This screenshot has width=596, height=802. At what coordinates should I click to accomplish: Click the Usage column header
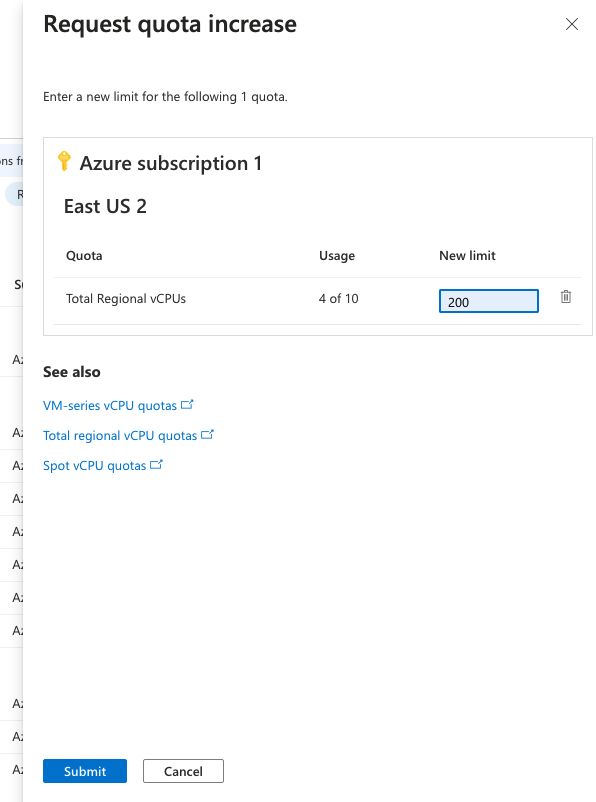(337, 255)
